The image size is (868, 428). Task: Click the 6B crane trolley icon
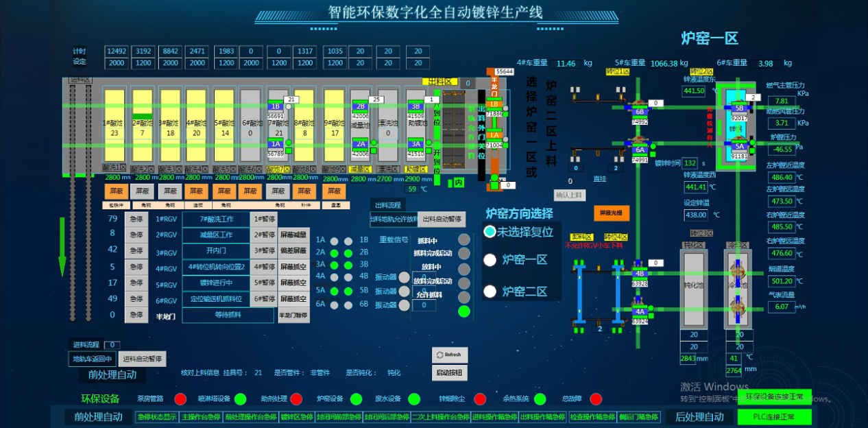pyautogui.click(x=639, y=112)
